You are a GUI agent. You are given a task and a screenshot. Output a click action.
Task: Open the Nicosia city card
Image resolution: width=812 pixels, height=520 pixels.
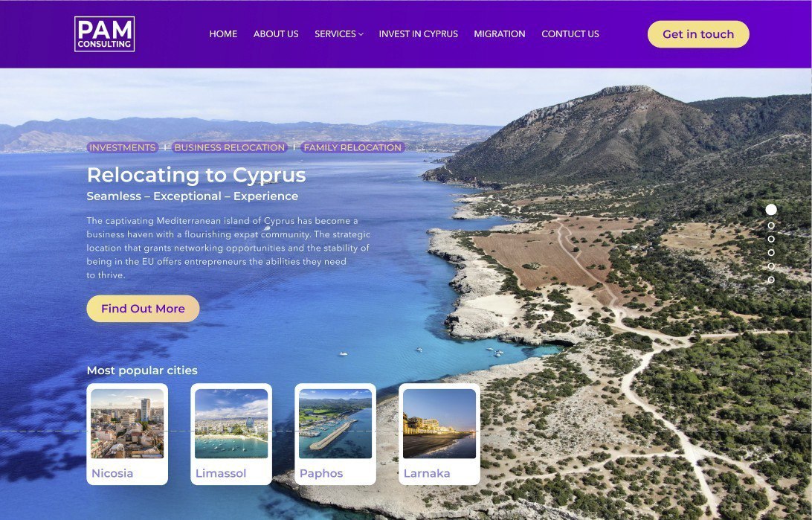click(x=127, y=434)
